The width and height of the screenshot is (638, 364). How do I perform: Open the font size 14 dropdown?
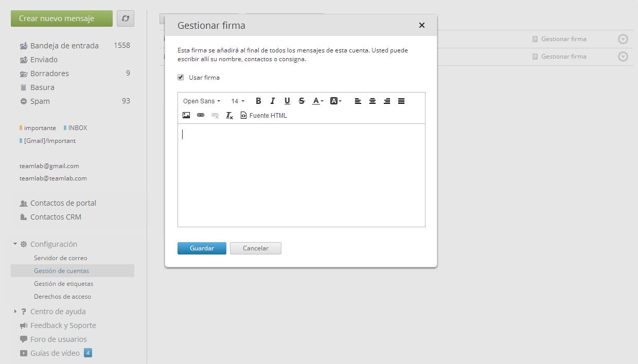(x=238, y=101)
